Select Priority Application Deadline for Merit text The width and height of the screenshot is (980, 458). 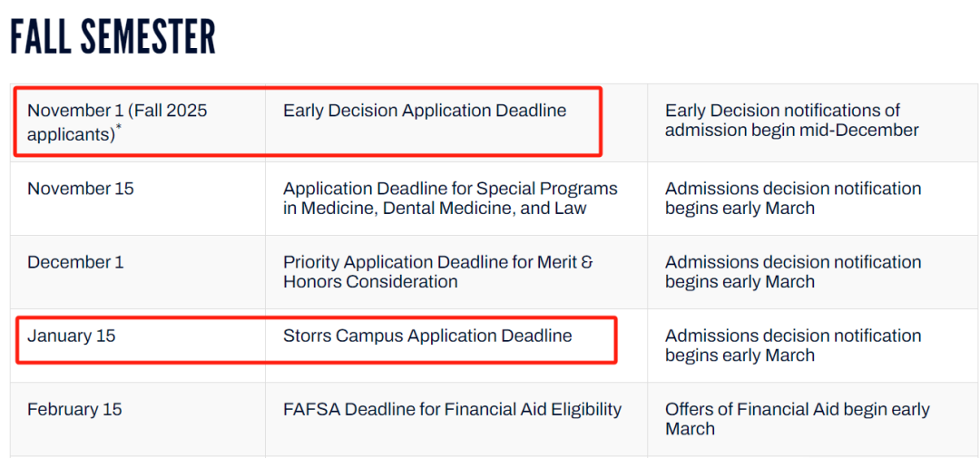[x=438, y=272]
